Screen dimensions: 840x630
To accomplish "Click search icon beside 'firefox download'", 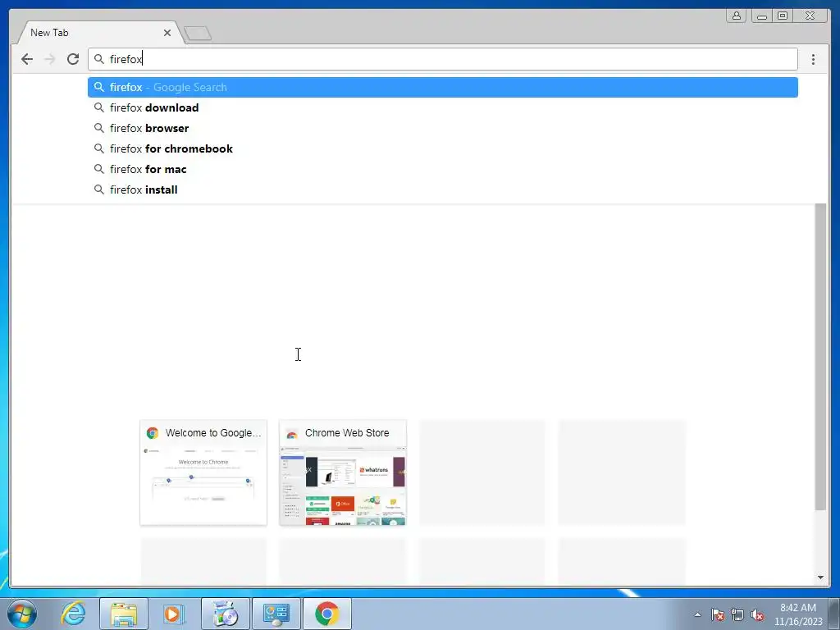I will tap(98, 107).
